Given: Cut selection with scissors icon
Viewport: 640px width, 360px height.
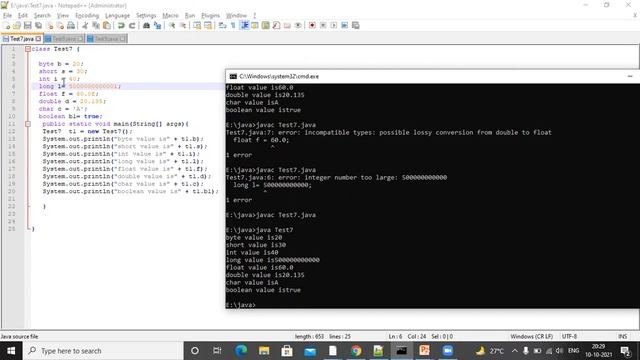Looking at the screenshot, I should (x=85, y=25).
